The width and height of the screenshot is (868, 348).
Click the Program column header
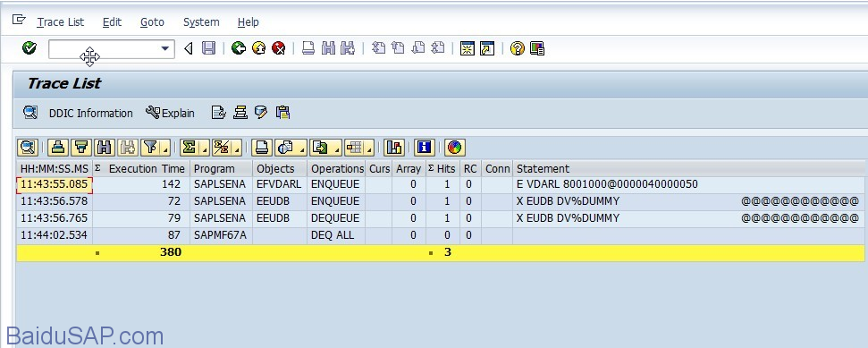point(222,168)
